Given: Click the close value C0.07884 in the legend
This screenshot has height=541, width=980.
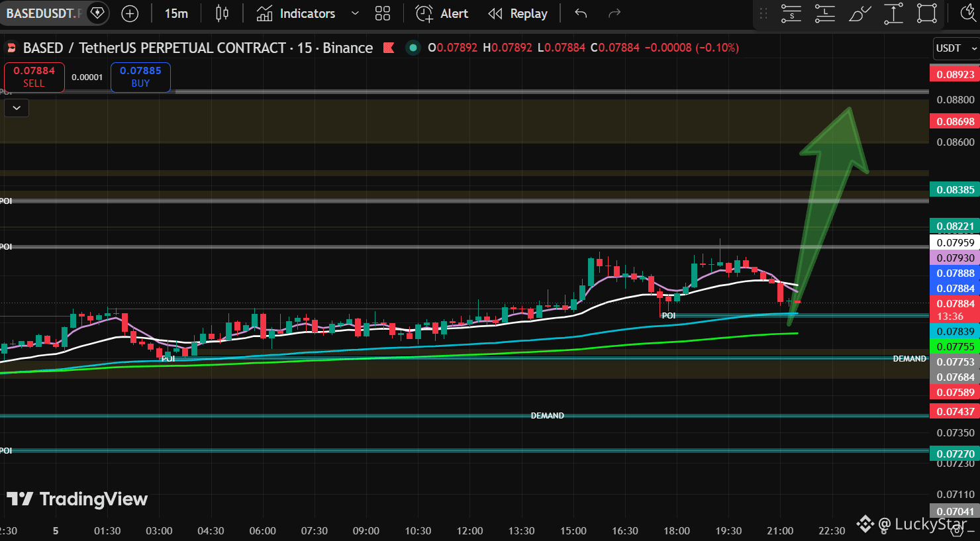Looking at the screenshot, I should (x=615, y=48).
